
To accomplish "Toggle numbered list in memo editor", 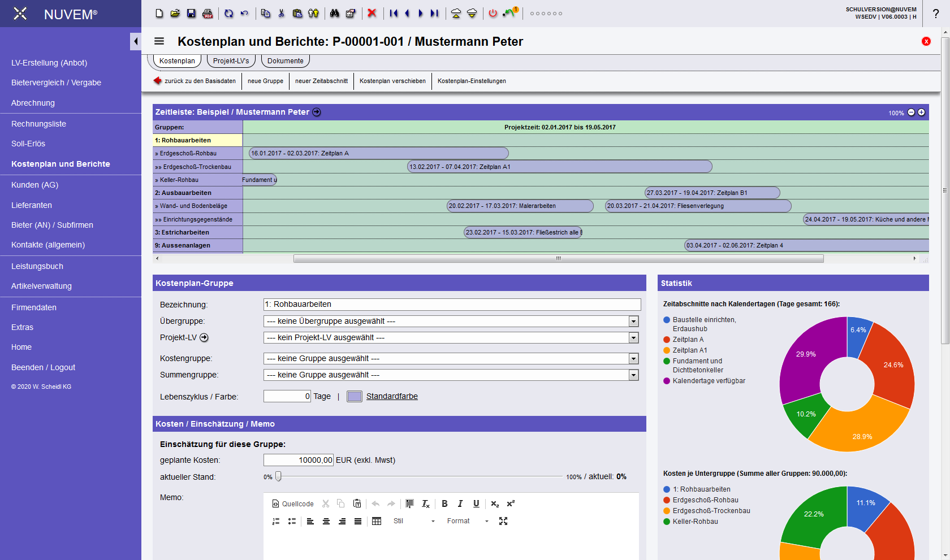I will tap(276, 521).
